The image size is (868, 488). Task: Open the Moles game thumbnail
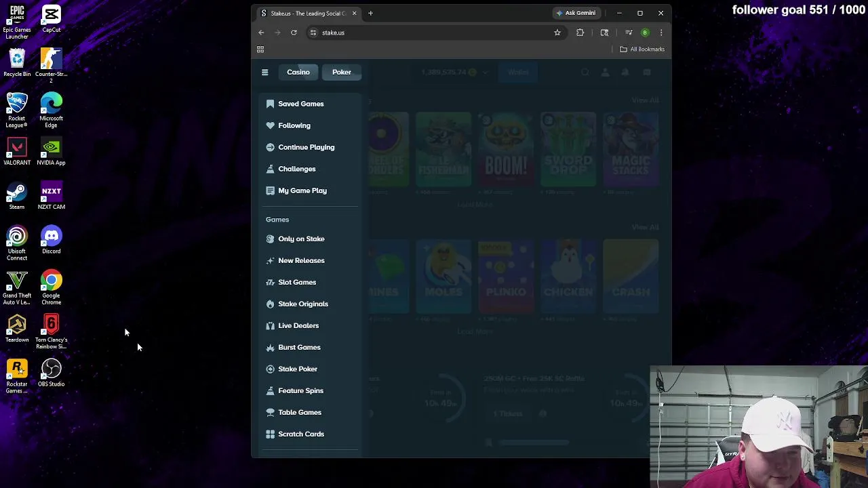(443, 277)
